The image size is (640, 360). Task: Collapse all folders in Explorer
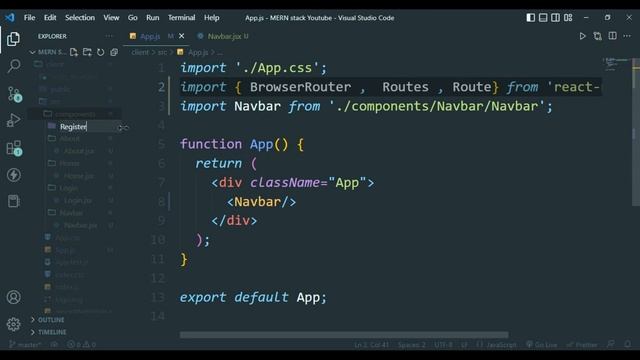[x=114, y=52]
